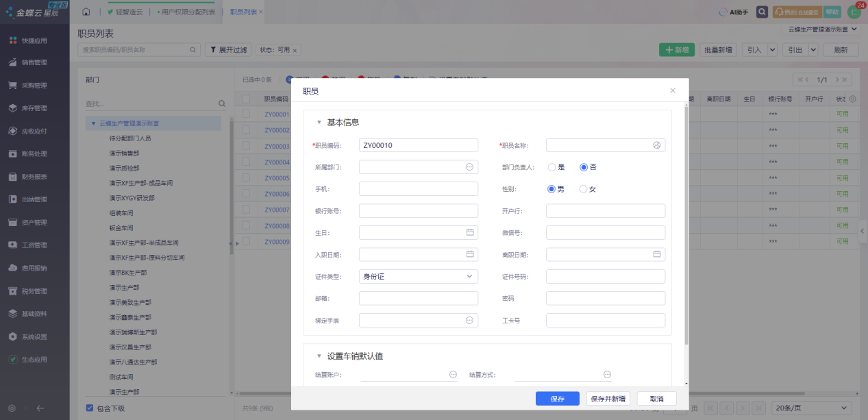Check the row checkbox for ZY00009
Image resolution: width=868 pixels, height=420 pixels.
(246, 242)
